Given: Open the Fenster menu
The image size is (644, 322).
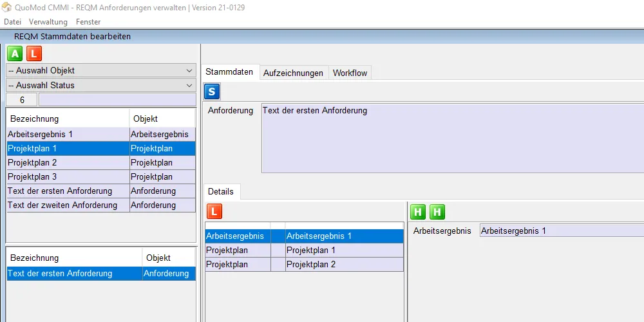Looking at the screenshot, I should pyautogui.click(x=88, y=22).
